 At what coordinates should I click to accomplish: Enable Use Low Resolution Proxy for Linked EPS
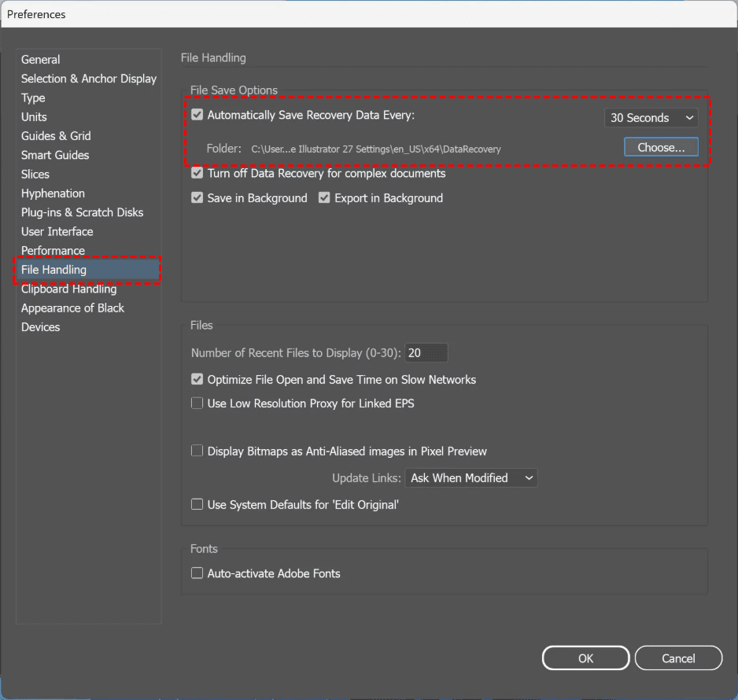(x=197, y=403)
